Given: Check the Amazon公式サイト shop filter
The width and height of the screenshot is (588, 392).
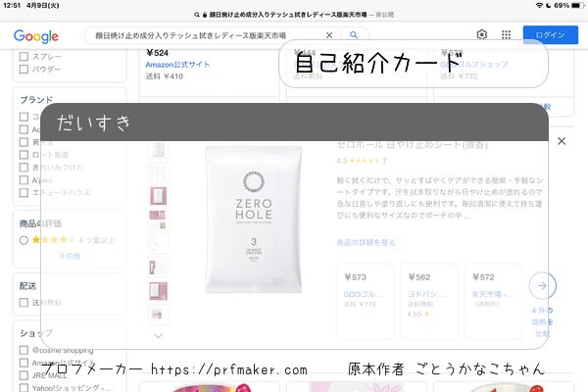Looking at the screenshot, I should [24, 363].
